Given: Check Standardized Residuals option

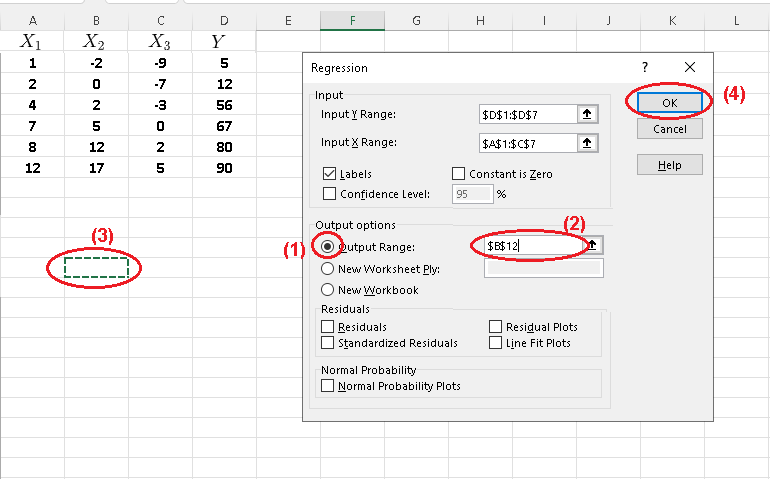Looking at the screenshot, I should pos(328,343).
